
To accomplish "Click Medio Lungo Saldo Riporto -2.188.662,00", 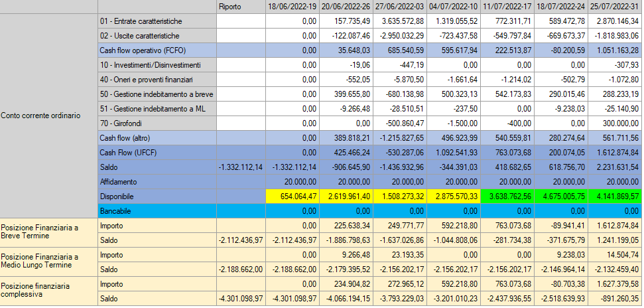I will pyautogui.click(x=241, y=269).
